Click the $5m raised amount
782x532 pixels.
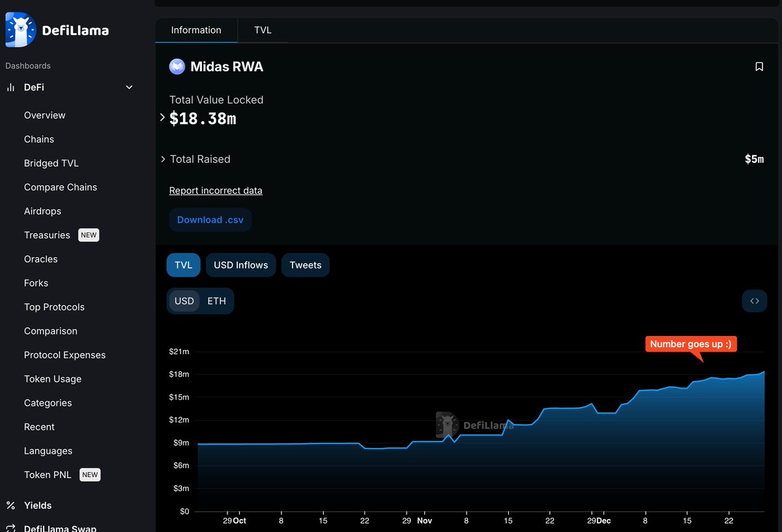pos(754,159)
